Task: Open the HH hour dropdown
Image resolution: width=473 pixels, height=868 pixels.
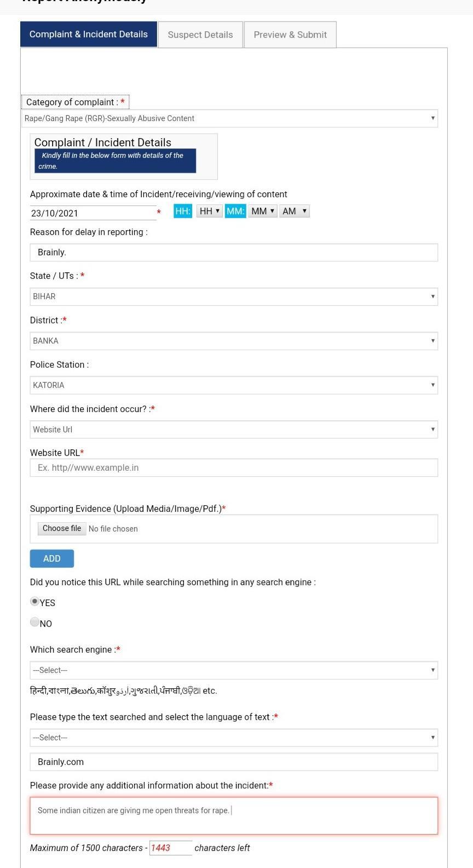Action: click(x=209, y=211)
